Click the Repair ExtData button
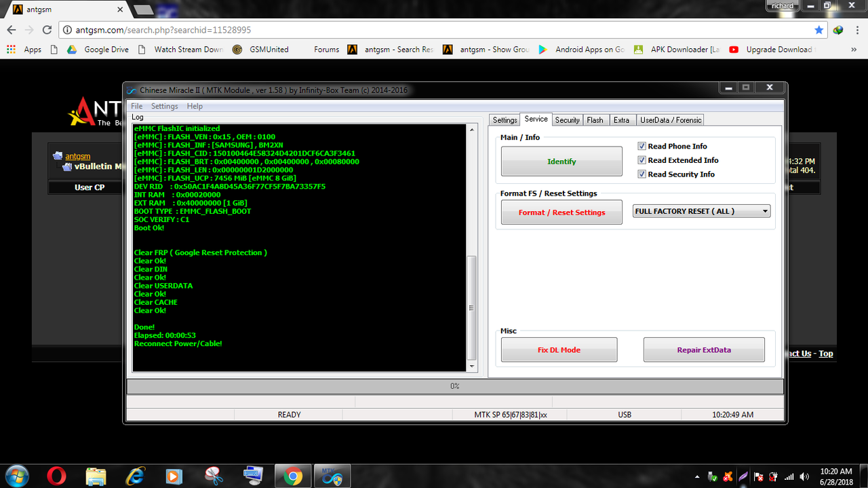The width and height of the screenshot is (868, 488). (x=704, y=350)
